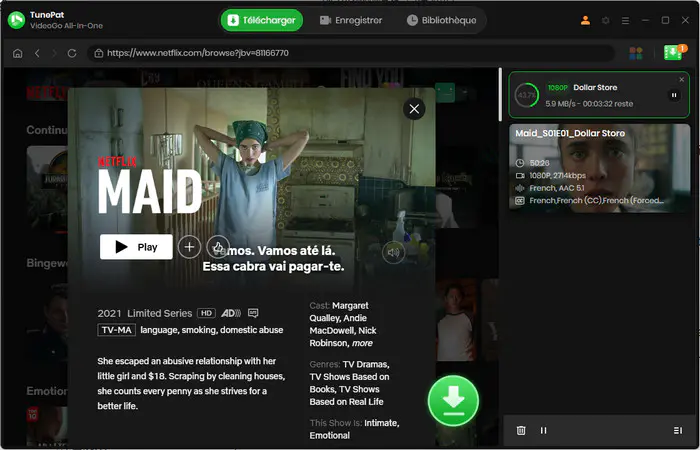The height and width of the screenshot is (450, 700).
Task: Toggle the trailer sound speaker icon
Action: click(393, 253)
